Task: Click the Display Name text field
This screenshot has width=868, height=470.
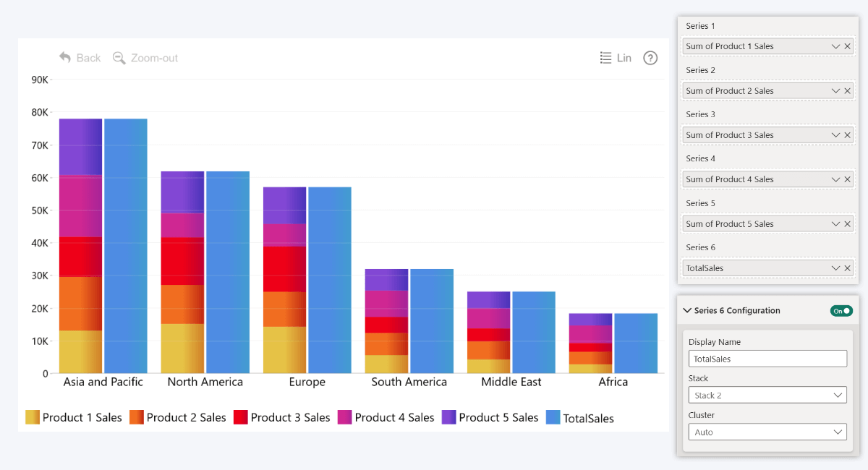Action: [x=767, y=359]
